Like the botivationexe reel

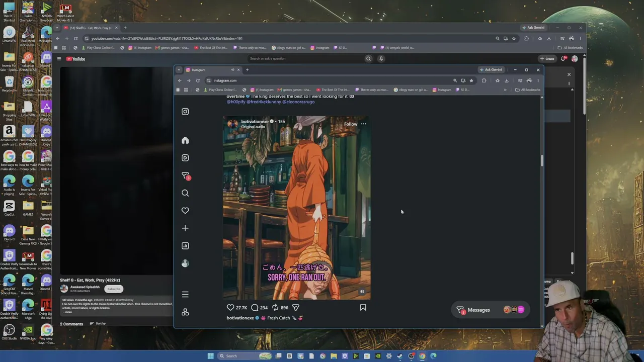(x=230, y=307)
